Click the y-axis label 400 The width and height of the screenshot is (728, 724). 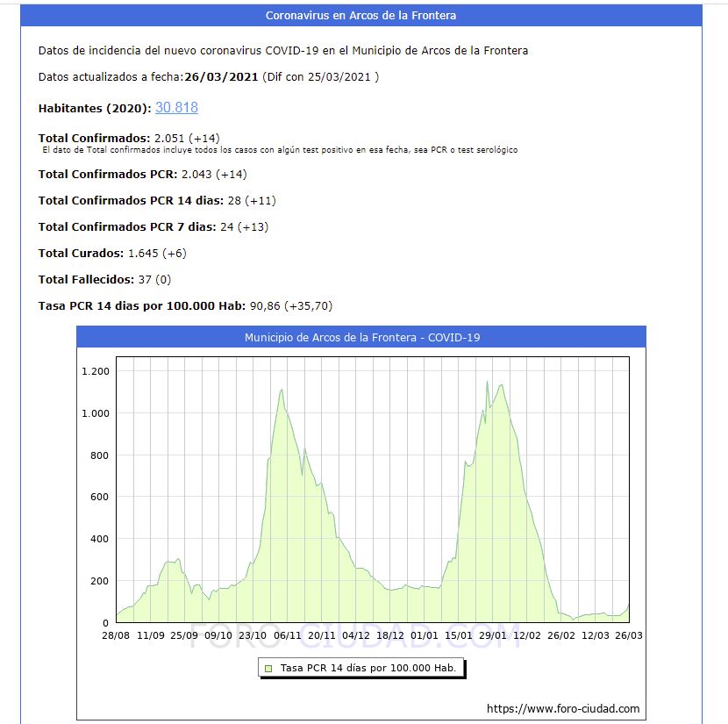99,539
